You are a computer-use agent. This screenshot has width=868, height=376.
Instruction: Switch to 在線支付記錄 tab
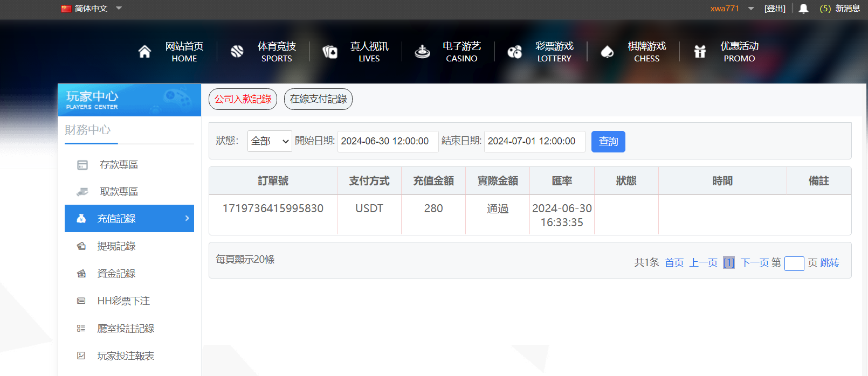(x=318, y=99)
